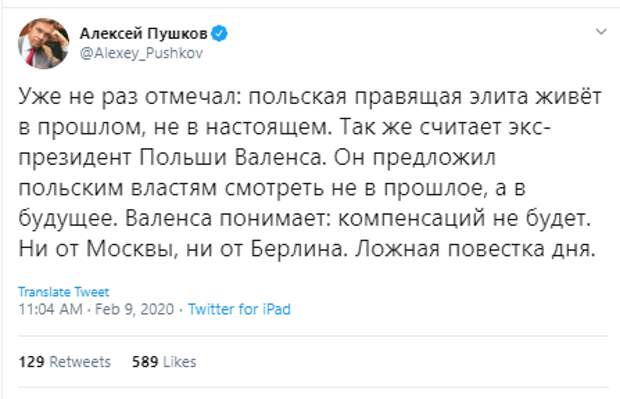The width and height of the screenshot is (620, 399).
Task: Click the phrase 'Ложная повестка дня' in tweet
Action: point(474,249)
